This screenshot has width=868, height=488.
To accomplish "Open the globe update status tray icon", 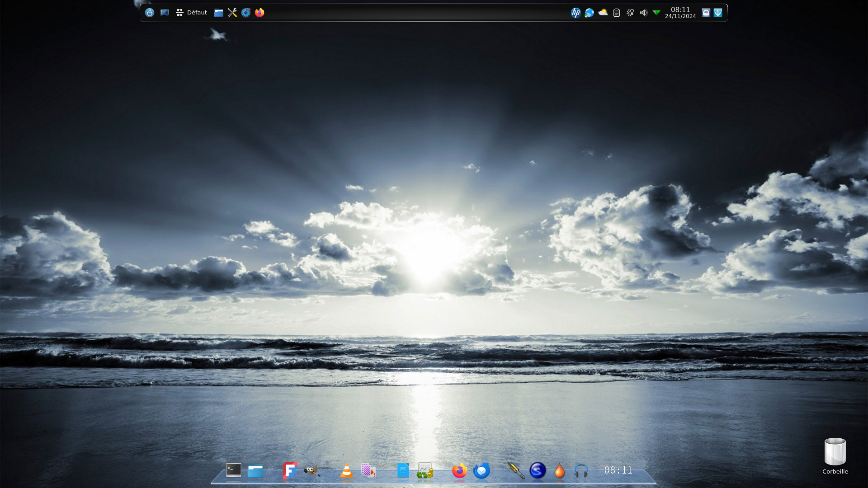I will [589, 13].
